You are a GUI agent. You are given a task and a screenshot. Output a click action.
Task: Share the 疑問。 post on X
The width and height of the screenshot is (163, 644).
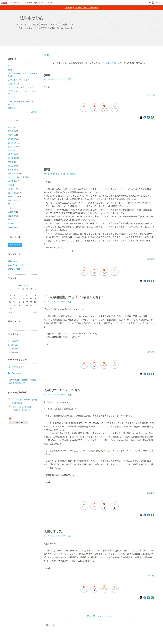(x=141, y=281)
